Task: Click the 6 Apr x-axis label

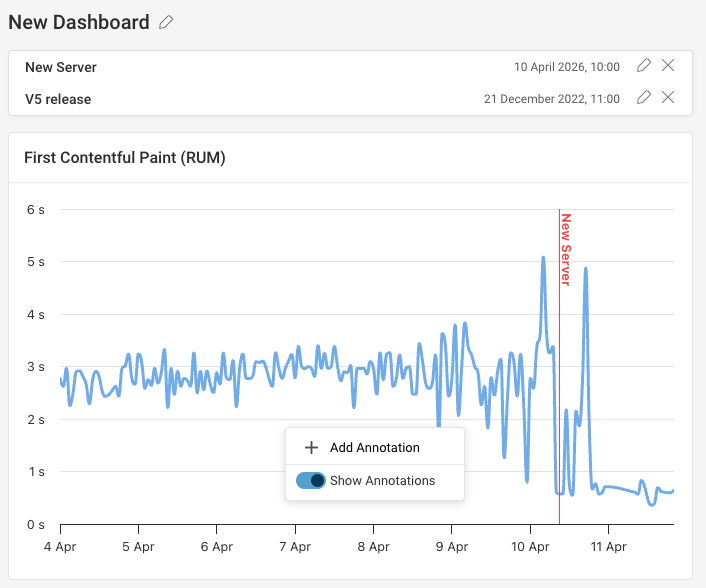Action: click(x=217, y=547)
